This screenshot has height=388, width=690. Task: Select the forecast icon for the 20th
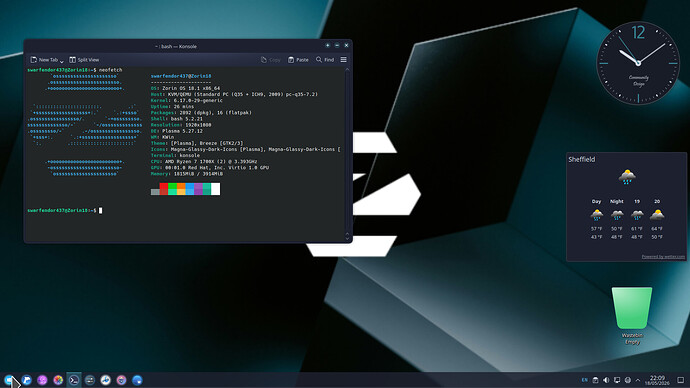click(x=657, y=215)
